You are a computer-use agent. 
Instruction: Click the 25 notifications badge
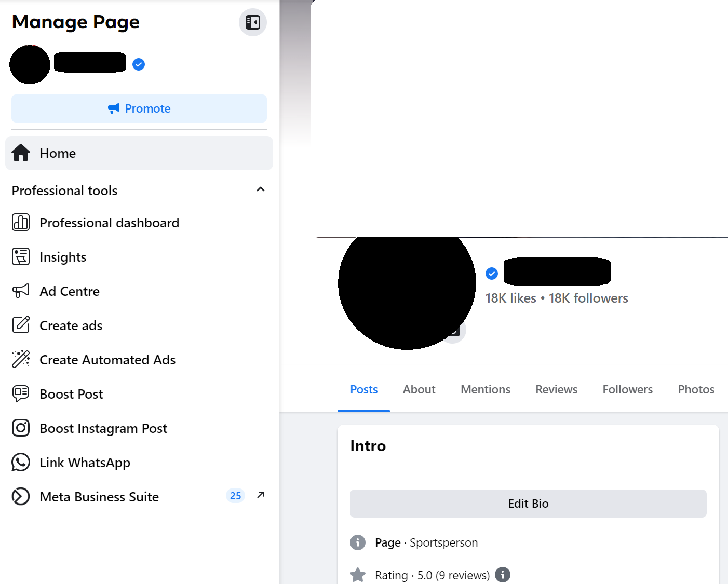(235, 496)
